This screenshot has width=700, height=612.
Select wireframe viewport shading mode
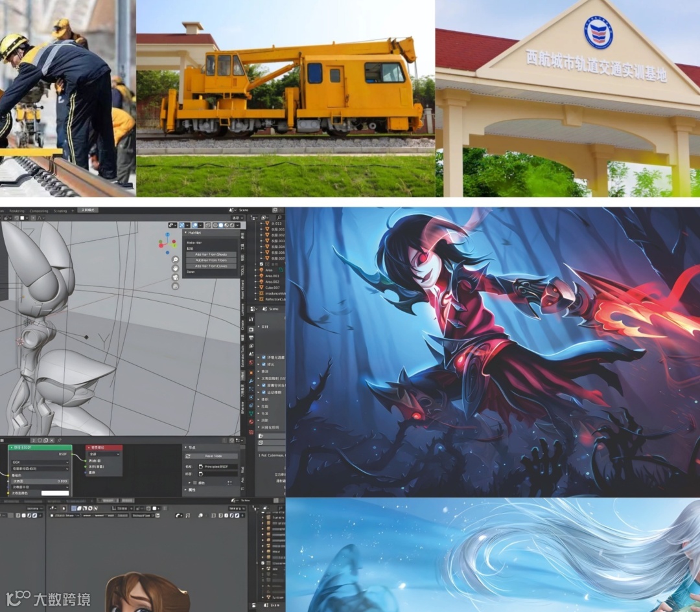coord(215,225)
